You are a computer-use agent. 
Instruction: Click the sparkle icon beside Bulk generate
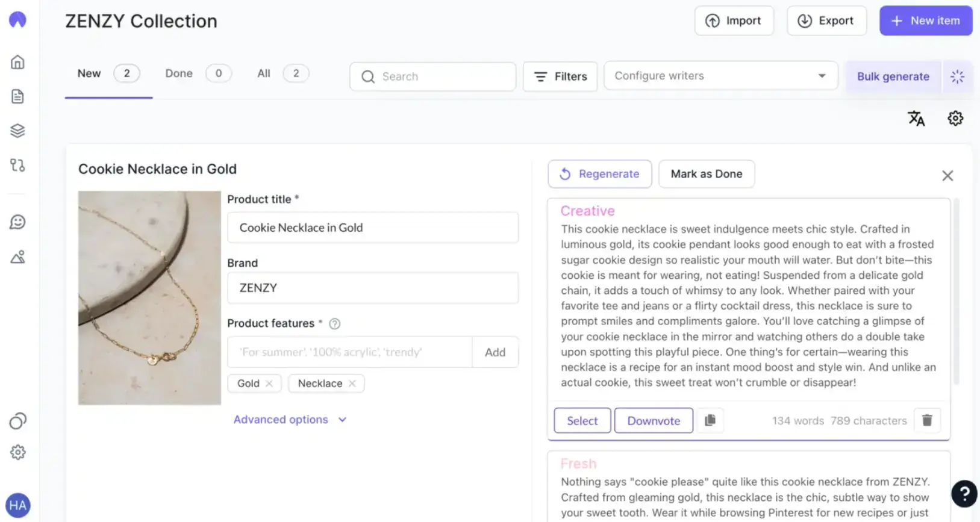(x=957, y=76)
